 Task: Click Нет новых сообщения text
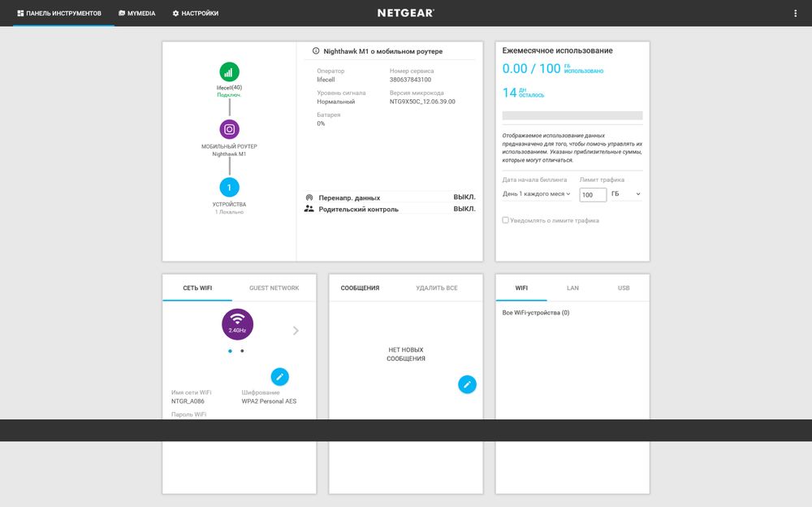[405, 354]
